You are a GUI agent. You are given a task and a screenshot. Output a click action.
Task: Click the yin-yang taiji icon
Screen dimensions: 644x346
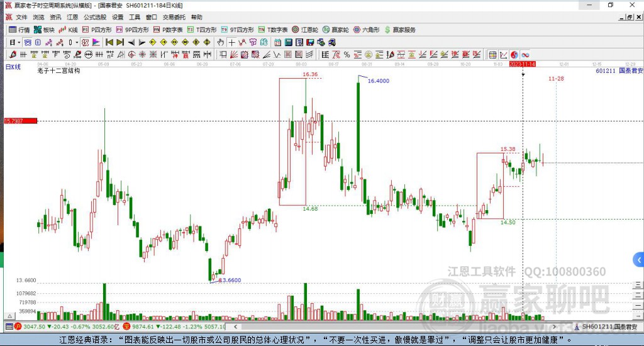click(514, 55)
